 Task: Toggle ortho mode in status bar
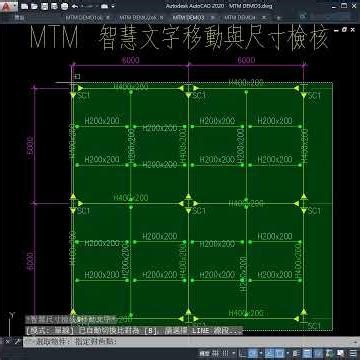point(242,354)
